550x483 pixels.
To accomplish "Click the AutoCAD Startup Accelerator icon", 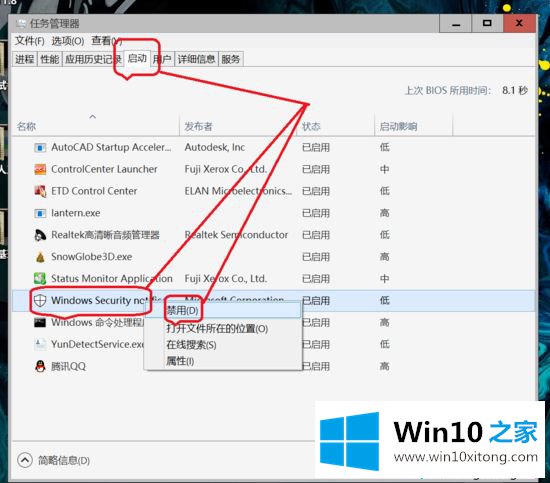I will click(x=40, y=148).
